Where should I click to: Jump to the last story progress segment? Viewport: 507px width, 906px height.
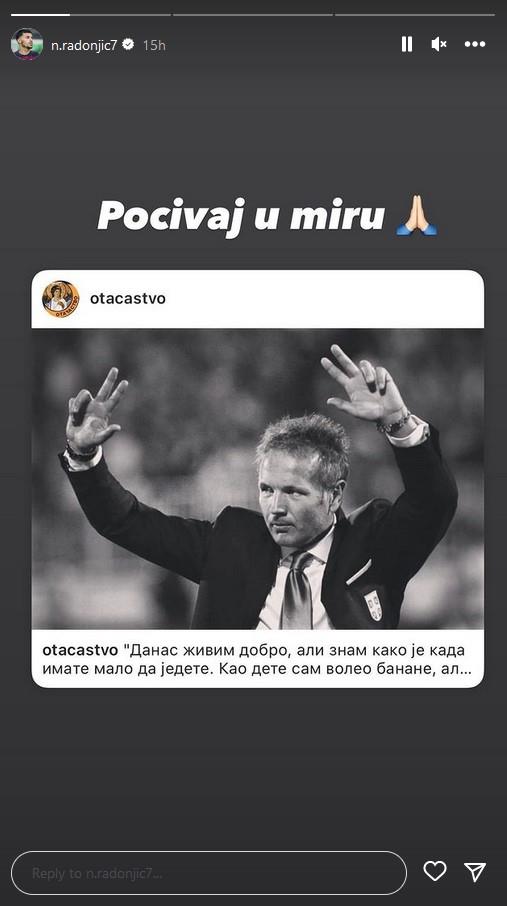pyautogui.click(x=415, y=14)
